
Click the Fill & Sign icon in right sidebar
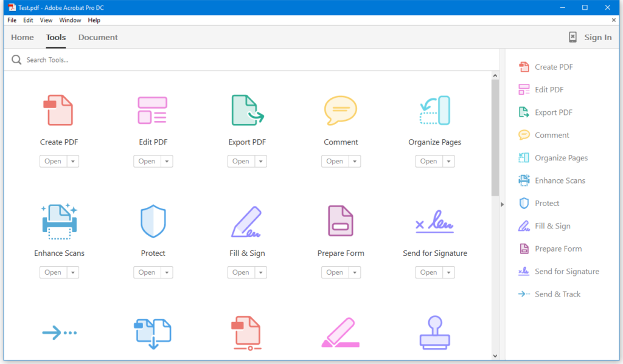524,226
